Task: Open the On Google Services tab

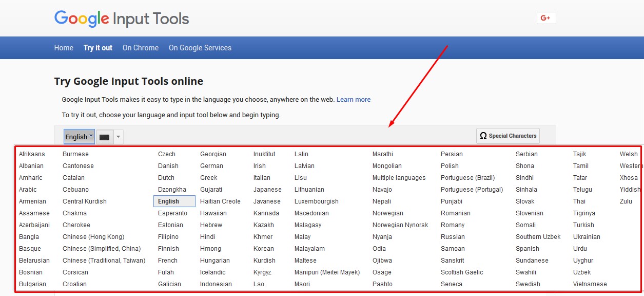Action: 200,48
